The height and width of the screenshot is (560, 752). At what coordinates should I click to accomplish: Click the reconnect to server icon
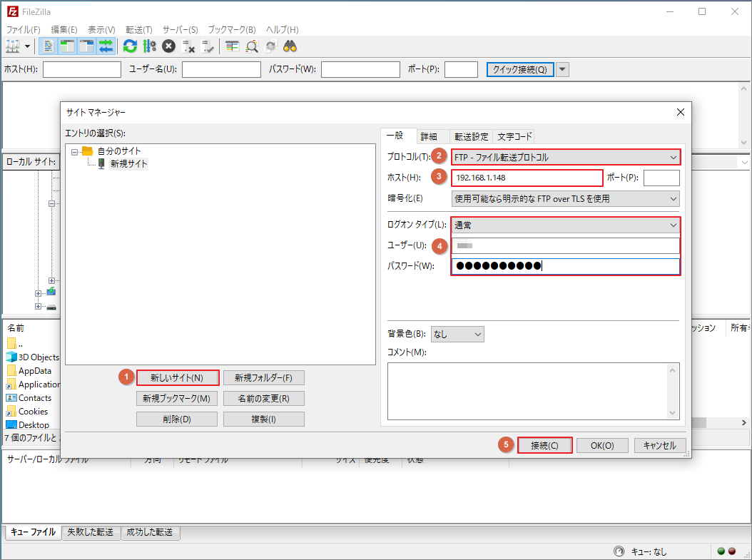(x=207, y=46)
